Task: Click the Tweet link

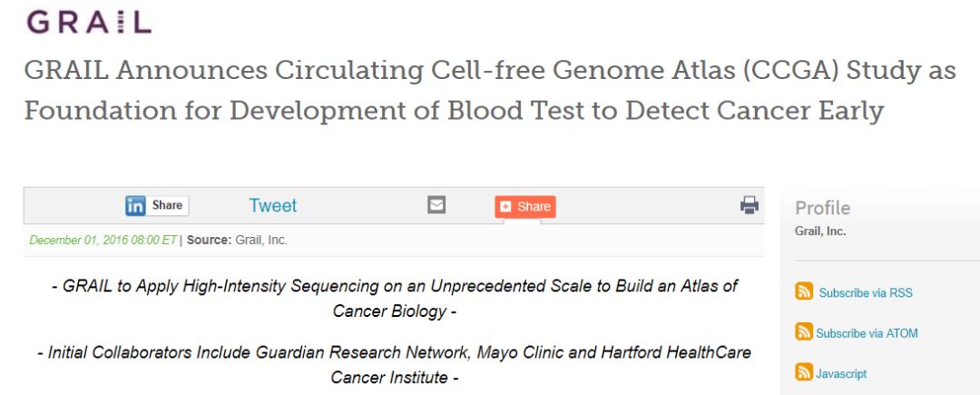Action: [x=273, y=206]
